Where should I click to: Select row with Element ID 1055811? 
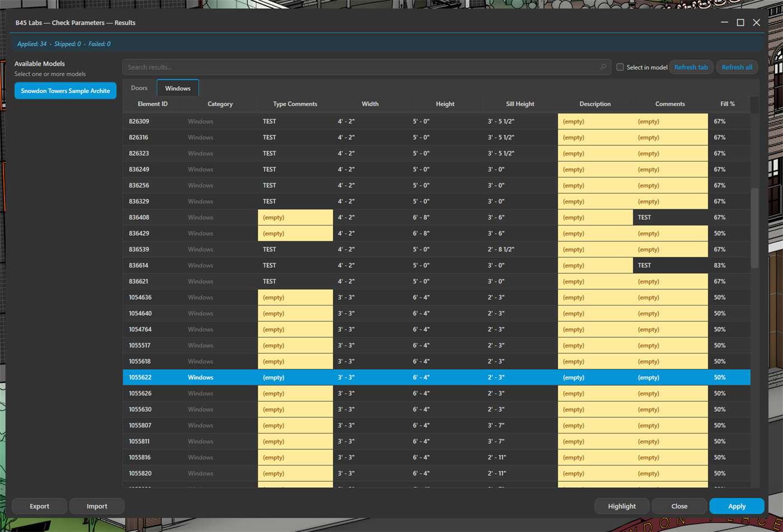point(437,441)
